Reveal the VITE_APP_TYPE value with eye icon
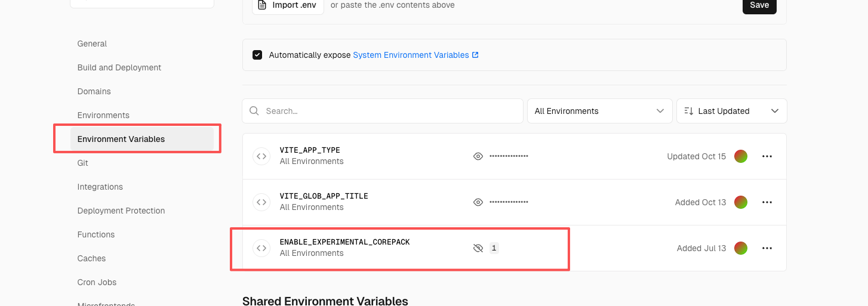Screen dimensions: 868x306 [x=478, y=156]
